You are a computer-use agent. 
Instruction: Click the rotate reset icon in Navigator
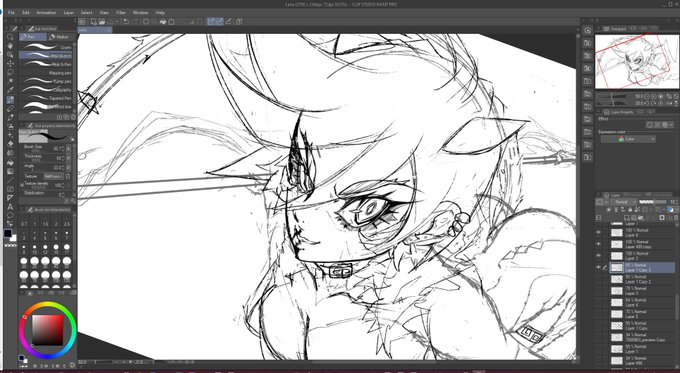click(661, 104)
